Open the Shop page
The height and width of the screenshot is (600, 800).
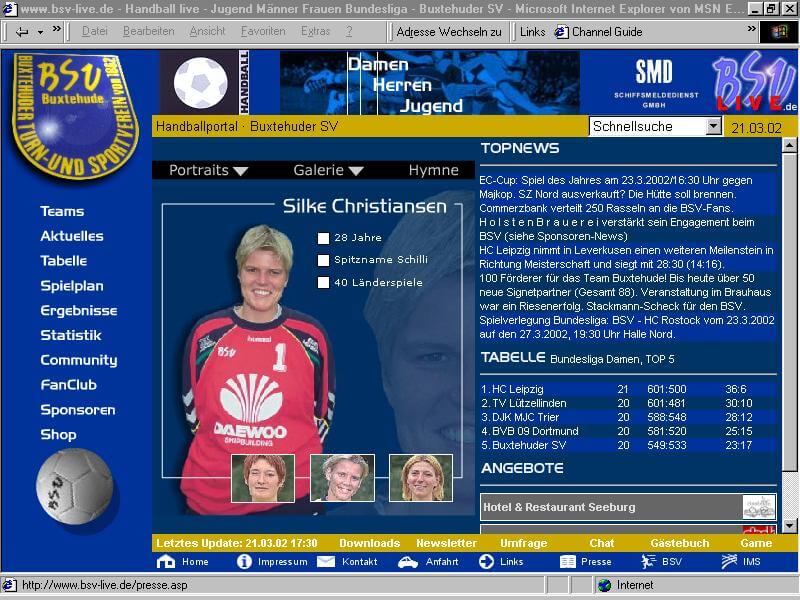point(58,434)
